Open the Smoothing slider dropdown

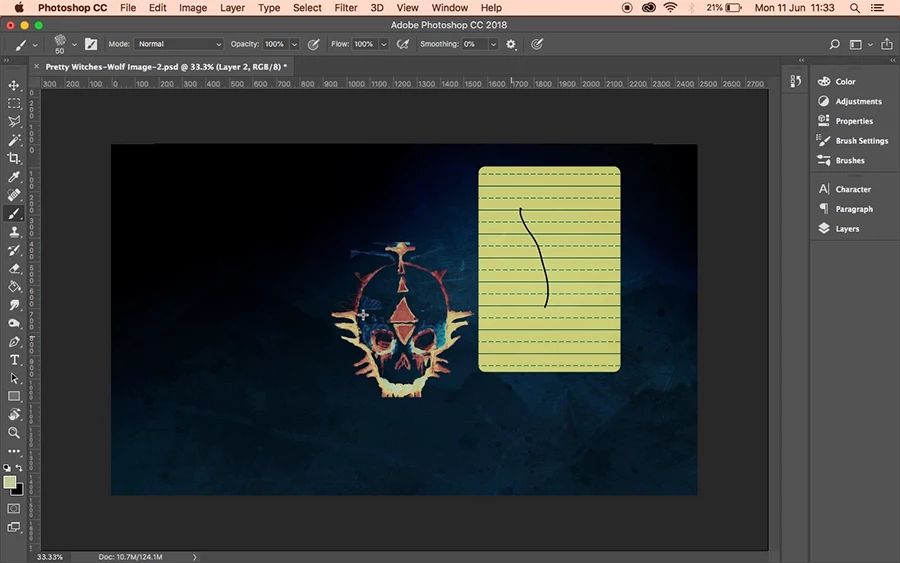(x=493, y=44)
